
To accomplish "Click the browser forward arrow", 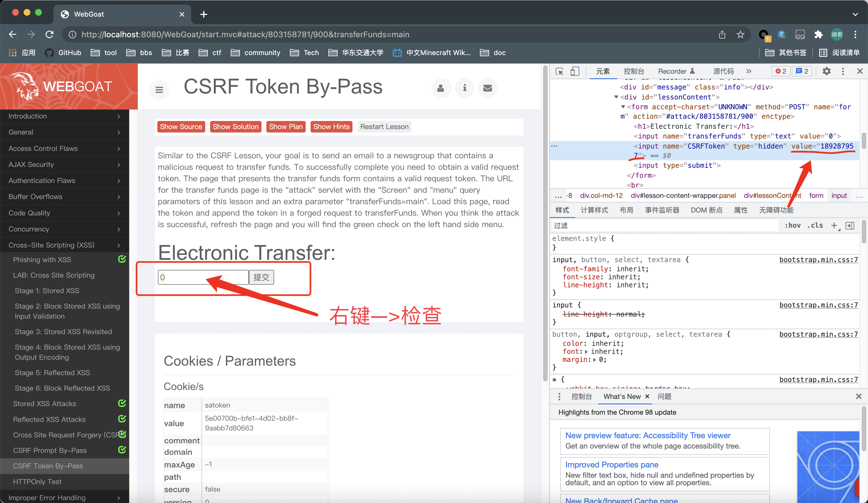I will coord(31,34).
